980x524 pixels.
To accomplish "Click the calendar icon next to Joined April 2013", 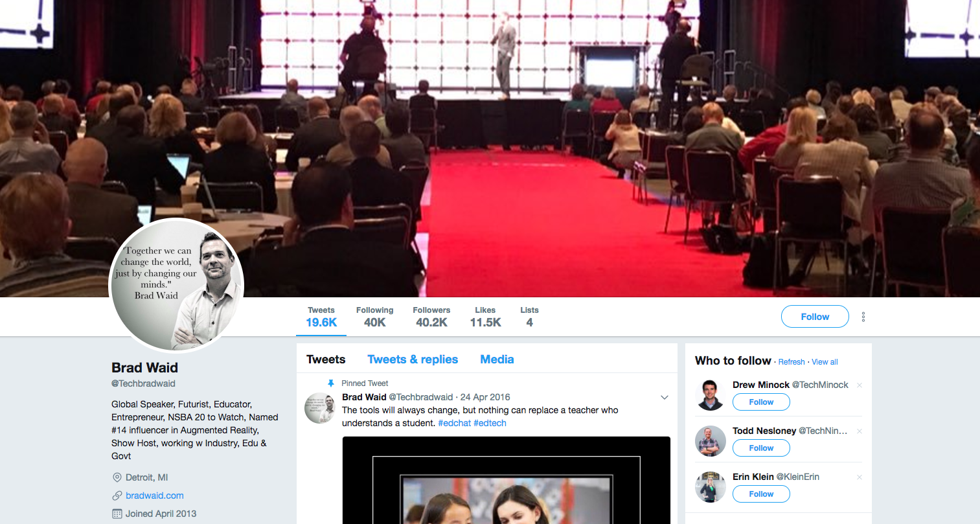I will click(117, 514).
